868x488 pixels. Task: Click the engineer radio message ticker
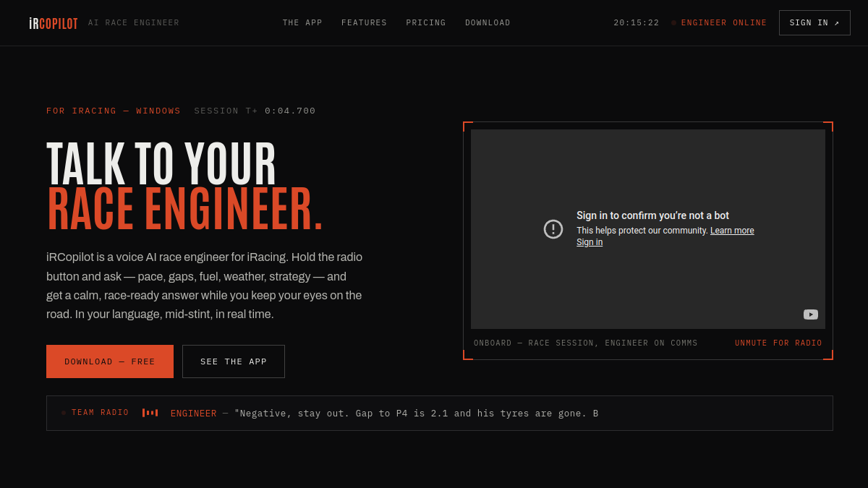[384, 414]
